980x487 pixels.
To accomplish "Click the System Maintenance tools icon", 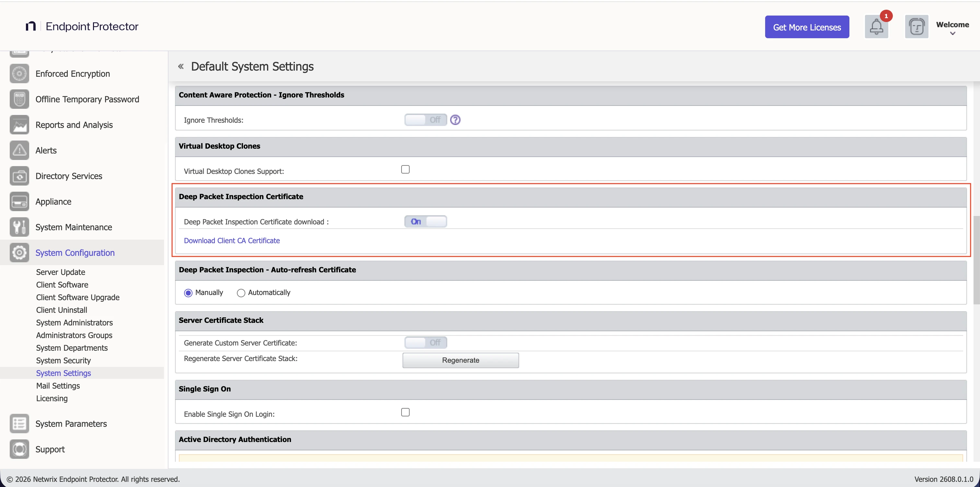I will pyautogui.click(x=19, y=227).
